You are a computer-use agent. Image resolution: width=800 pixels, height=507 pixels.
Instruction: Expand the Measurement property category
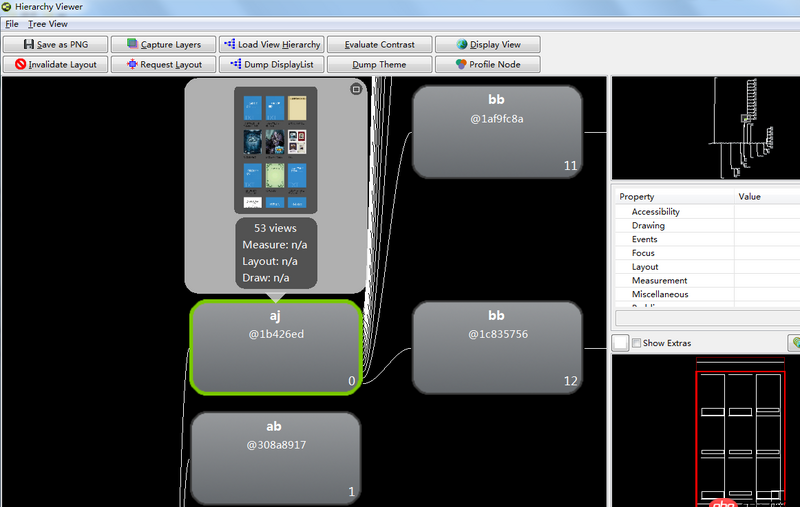click(659, 280)
